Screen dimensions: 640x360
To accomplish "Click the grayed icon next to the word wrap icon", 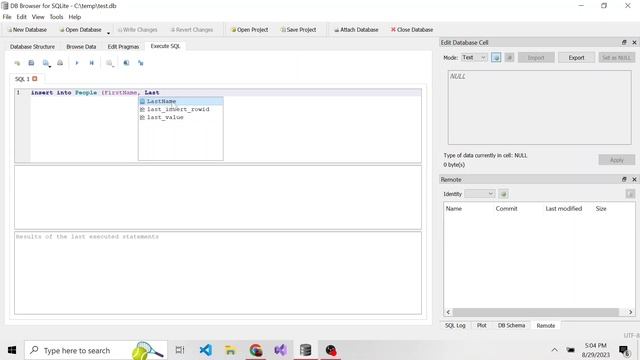I will coord(509,58).
